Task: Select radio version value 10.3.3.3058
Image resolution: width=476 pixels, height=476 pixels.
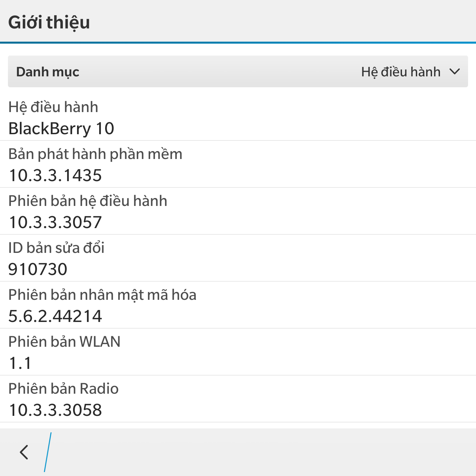Action: point(55,410)
